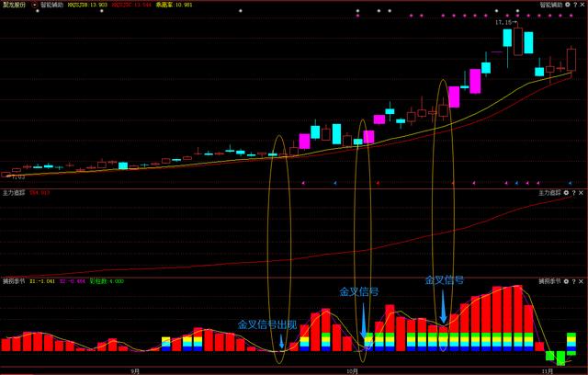
Task: Close the 主力追踪 indicator panel
Action: click(x=581, y=193)
